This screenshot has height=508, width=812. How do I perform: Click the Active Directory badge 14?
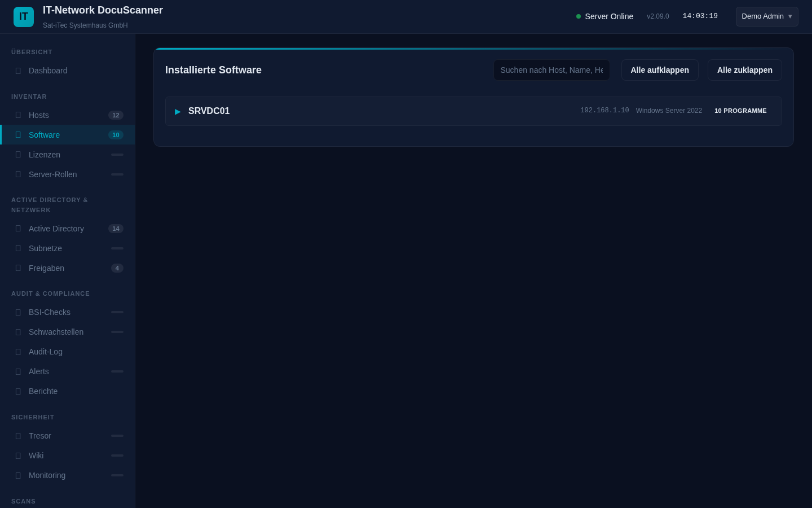116,229
